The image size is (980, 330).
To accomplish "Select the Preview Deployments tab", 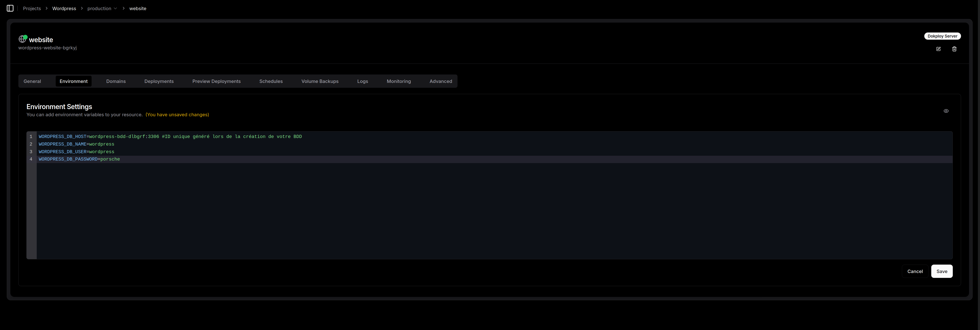I will (x=217, y=81).
